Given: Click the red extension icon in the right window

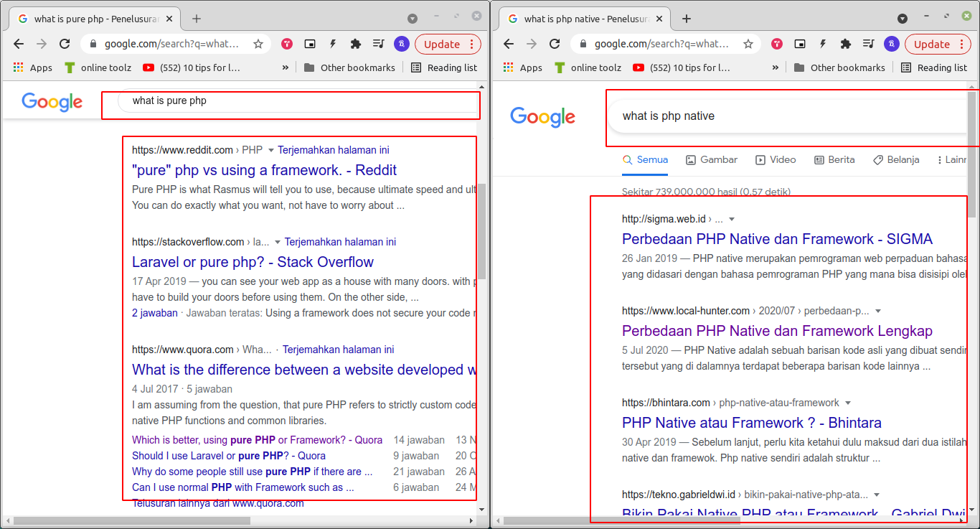Looking at the screenshot, I should 777,44.
